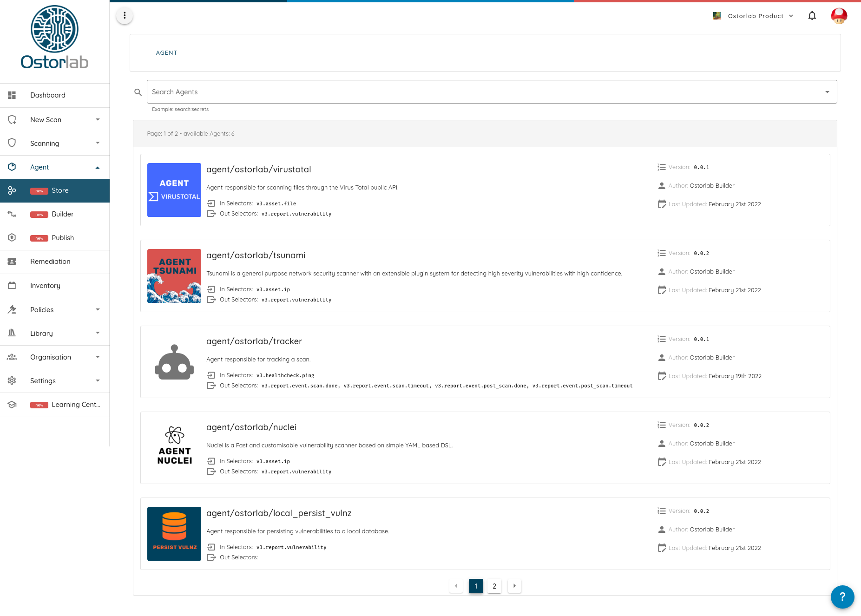Click the Settings gear icon
The width and height of the screenshot is (861, 616).
point(12,380)
